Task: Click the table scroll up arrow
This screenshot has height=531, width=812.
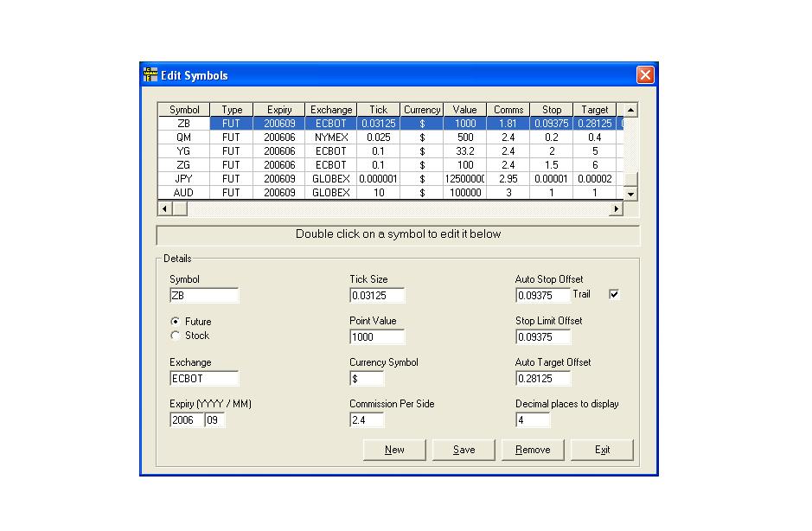Action: (630, 110)
